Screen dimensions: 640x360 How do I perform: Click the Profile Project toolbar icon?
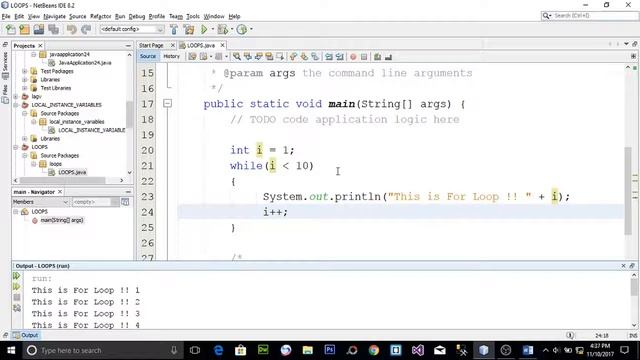(x=242, y=29)
